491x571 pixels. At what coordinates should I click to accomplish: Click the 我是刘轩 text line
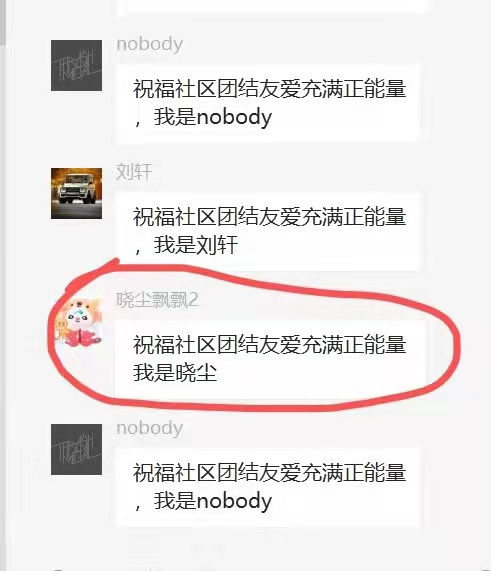[196, 245]
